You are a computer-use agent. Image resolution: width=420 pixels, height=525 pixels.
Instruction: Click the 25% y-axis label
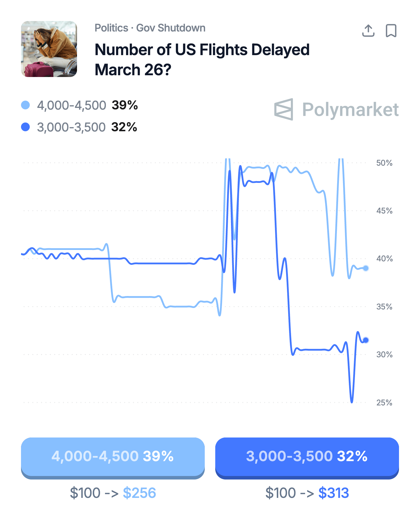[384, 403]
